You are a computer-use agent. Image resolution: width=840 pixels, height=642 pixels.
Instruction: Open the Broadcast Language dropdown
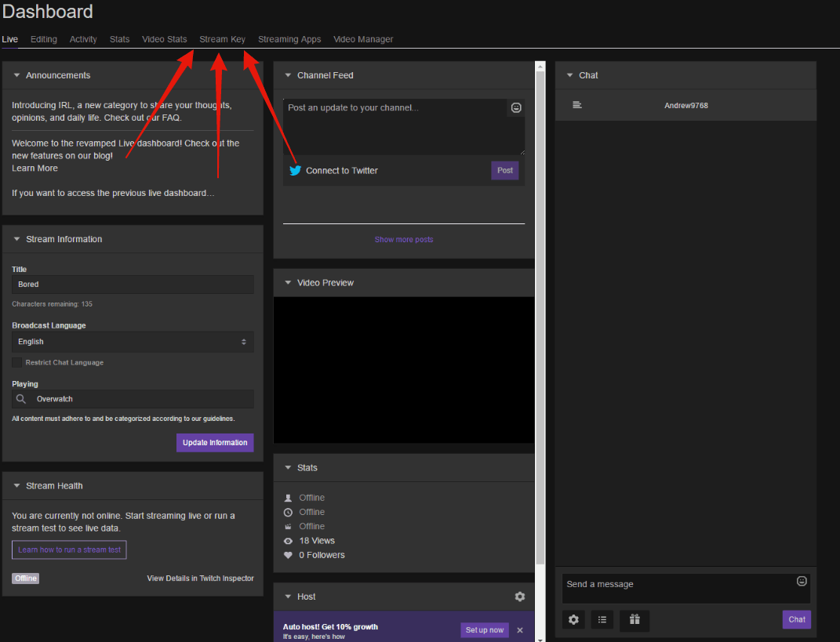pos(132,342)
